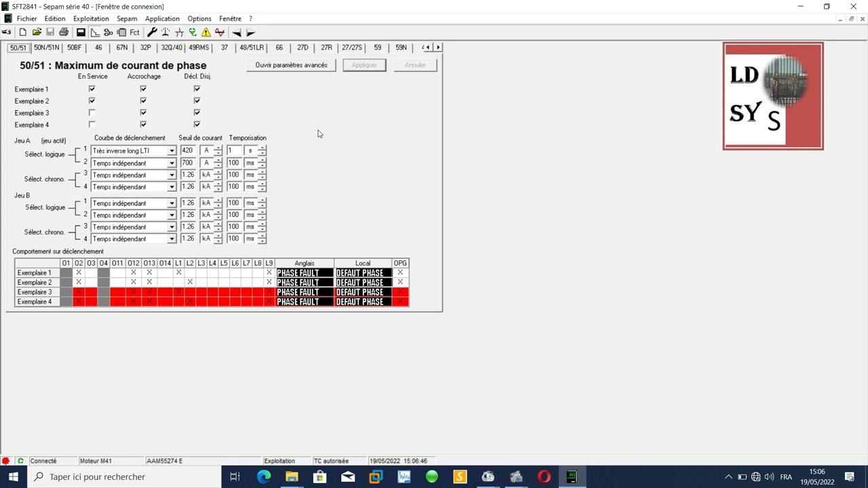Click the 700 current threshold field
Image resolution: width=868 pixels, height=488 pixels.
pyautogui.click(x=188, y=163)
